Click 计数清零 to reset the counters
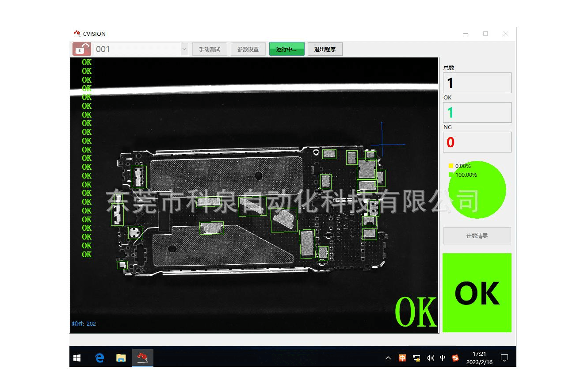Viewport: 588px width, 392px height. pos(477,236)
